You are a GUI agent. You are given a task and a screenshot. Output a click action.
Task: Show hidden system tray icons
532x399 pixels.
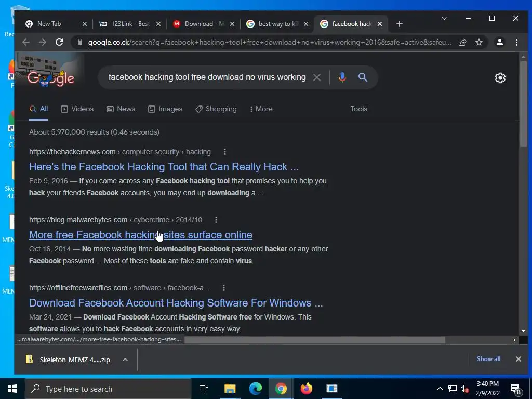coord(440,389)
